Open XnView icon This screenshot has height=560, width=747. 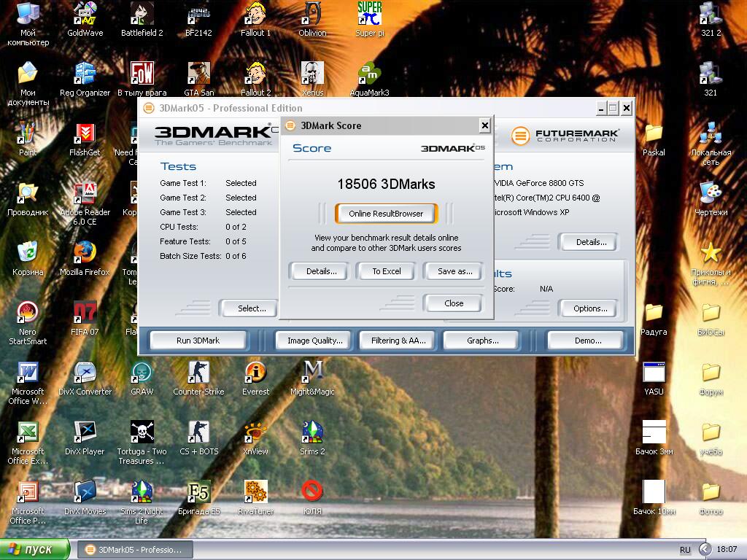[255, 438]
